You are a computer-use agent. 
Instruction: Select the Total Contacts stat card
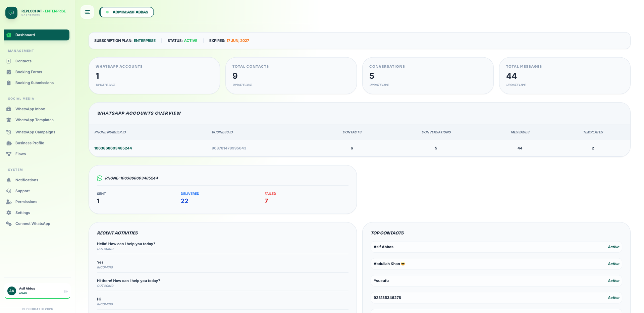(x=291, y=76)
